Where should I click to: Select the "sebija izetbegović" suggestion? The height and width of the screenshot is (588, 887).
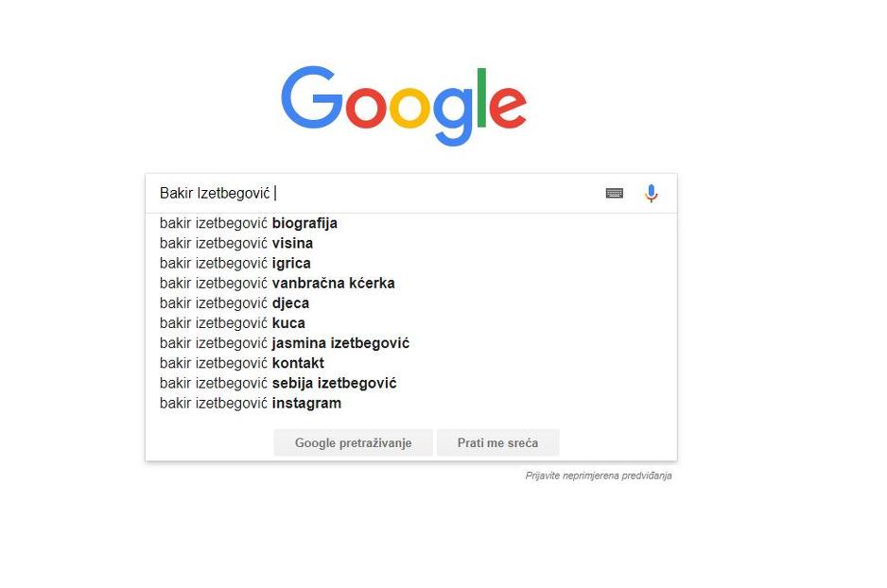[278, 383]
